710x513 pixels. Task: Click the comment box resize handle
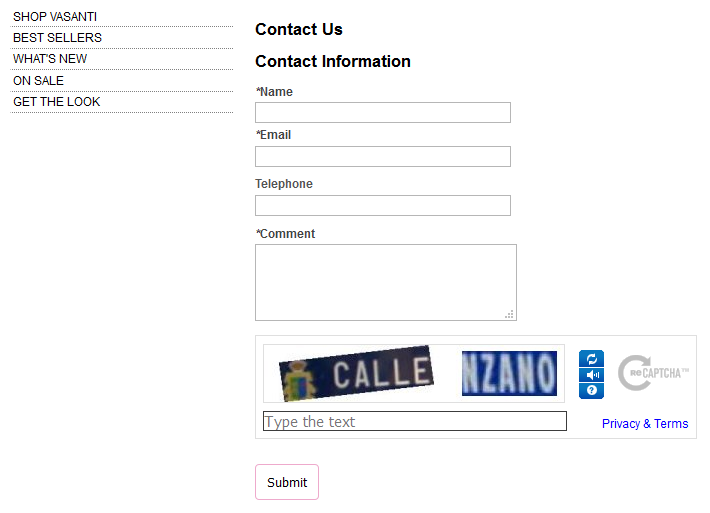[509, 314]
